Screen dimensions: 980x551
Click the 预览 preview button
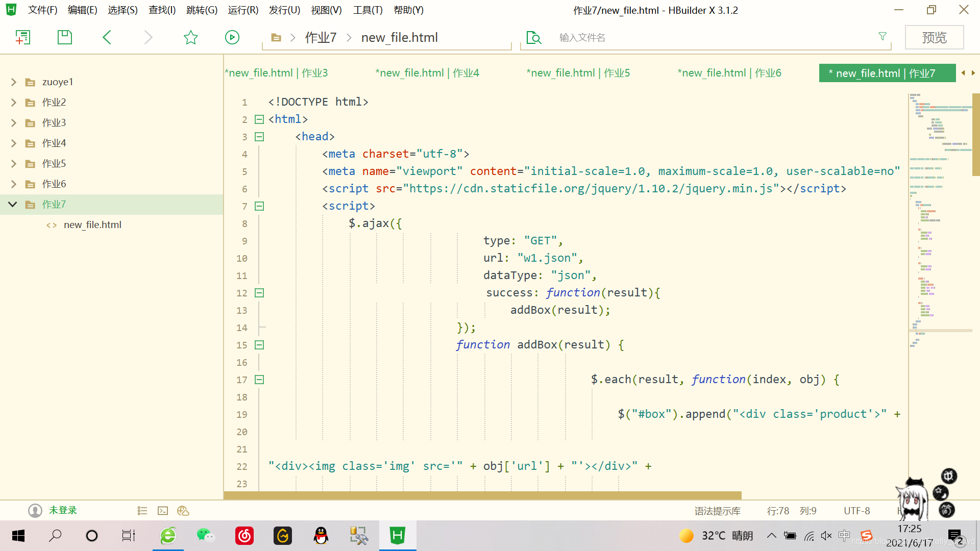[x=934, y=37]
